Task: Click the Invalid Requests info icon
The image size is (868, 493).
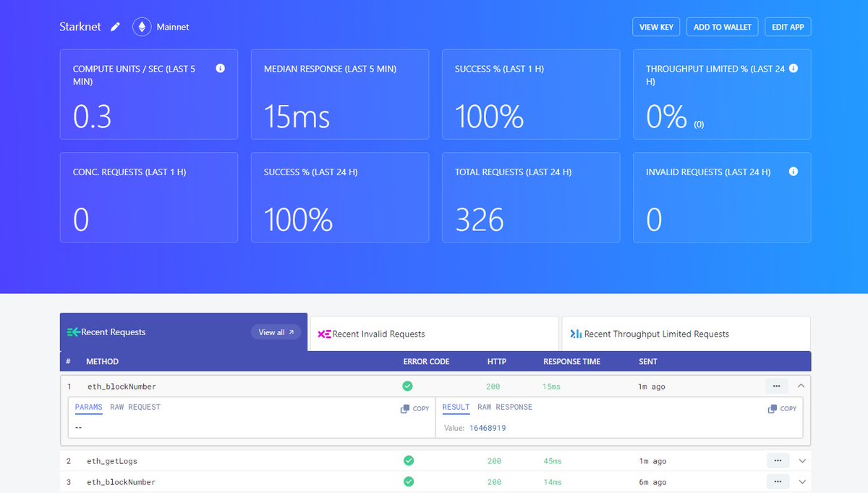Action: [793, 172]
